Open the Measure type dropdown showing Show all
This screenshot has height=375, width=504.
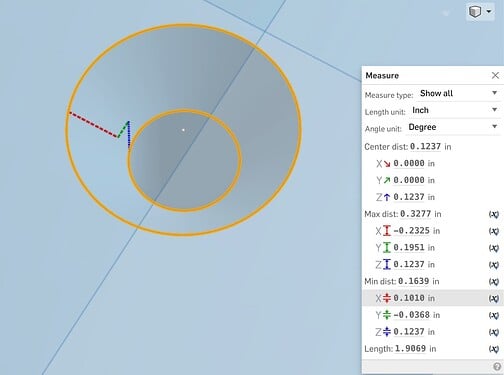point(458,93)
